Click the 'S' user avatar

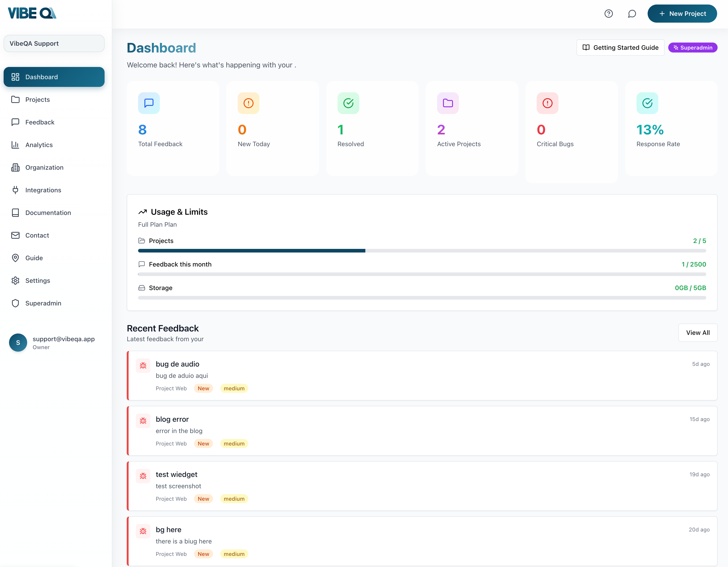coord(18,343)
